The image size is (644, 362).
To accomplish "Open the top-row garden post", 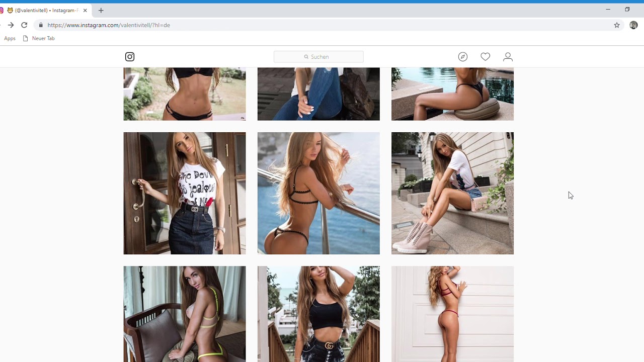I will coord(185,94).
